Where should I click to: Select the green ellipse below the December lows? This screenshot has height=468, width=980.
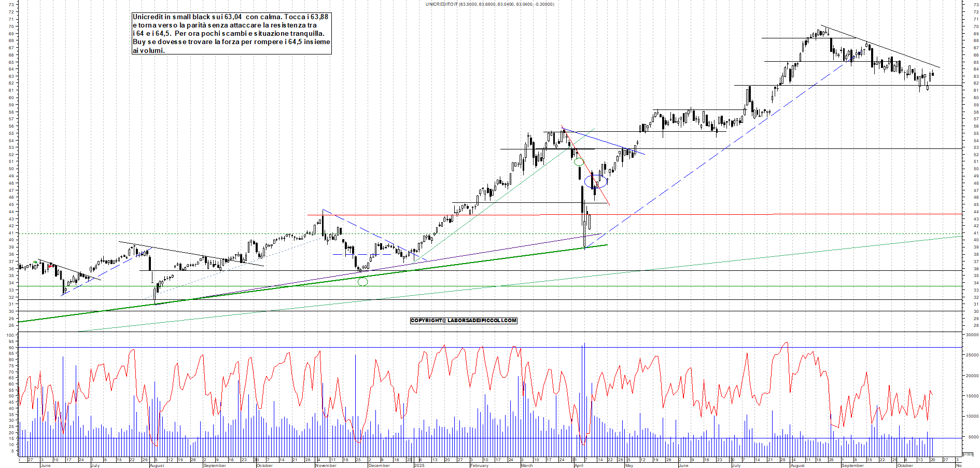coord(363,282)
